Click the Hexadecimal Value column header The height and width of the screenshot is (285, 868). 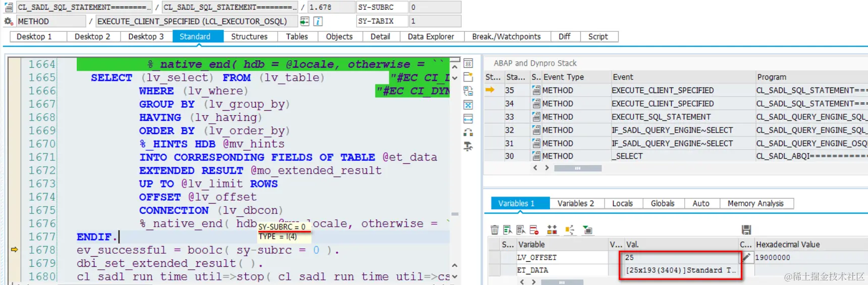[810, 244]
